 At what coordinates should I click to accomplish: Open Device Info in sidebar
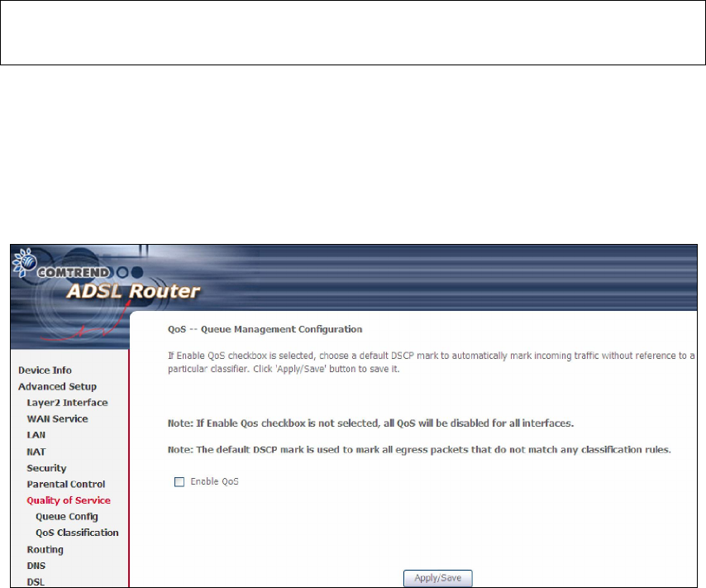tap(45, 370)
